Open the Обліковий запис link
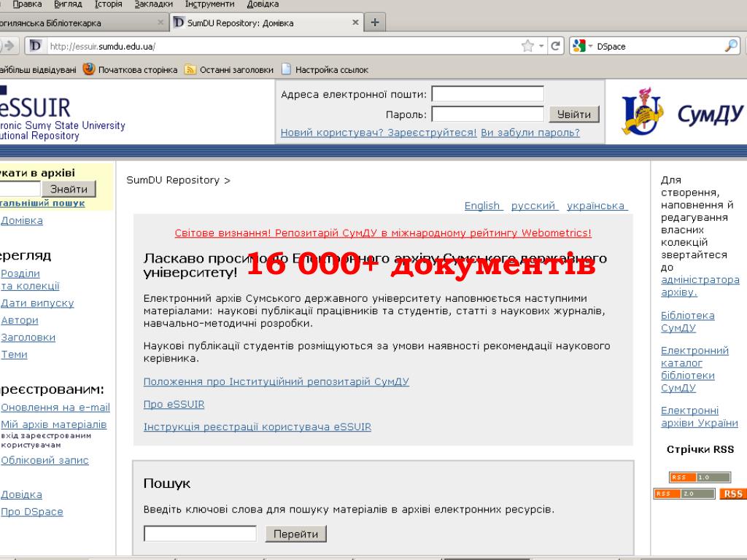747x560 pixels. [44, 460]
